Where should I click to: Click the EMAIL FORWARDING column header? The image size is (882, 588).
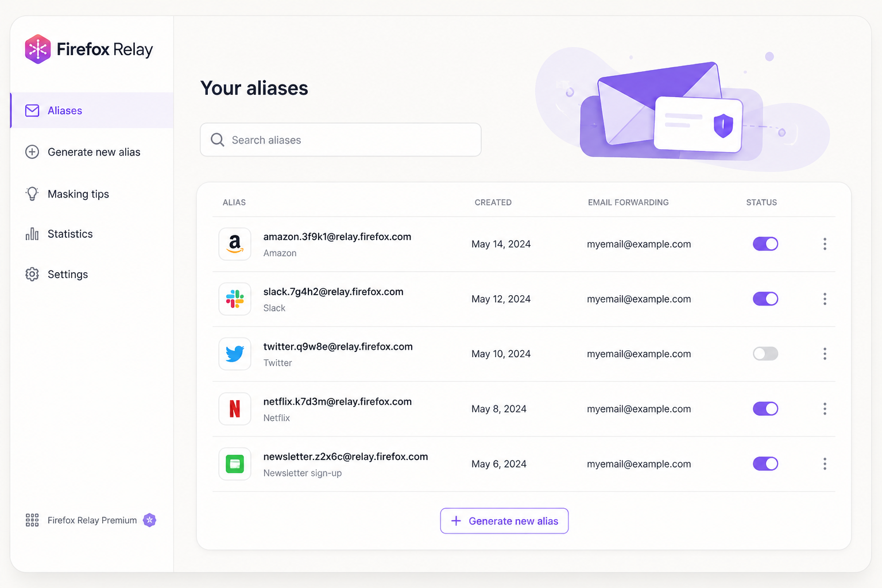click(628, 202)
